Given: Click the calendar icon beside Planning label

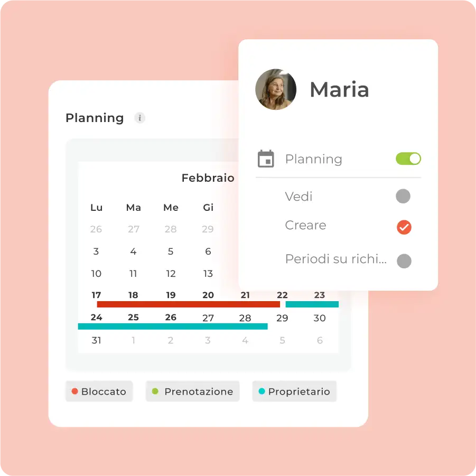Looking at the screenshot, I should point(266,158).
